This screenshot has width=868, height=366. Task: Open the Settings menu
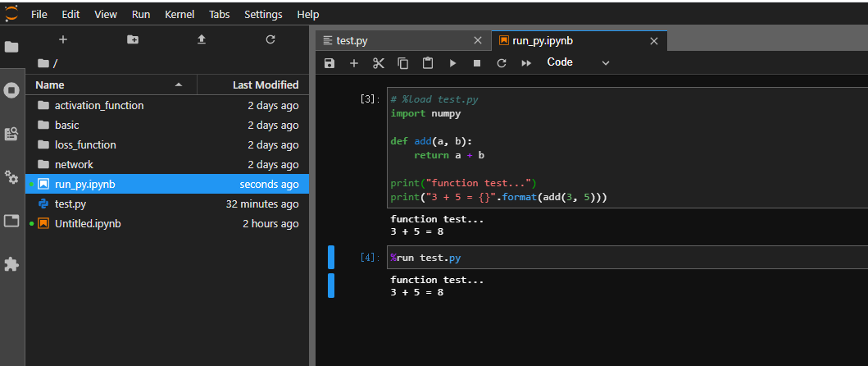pos(263,15)
